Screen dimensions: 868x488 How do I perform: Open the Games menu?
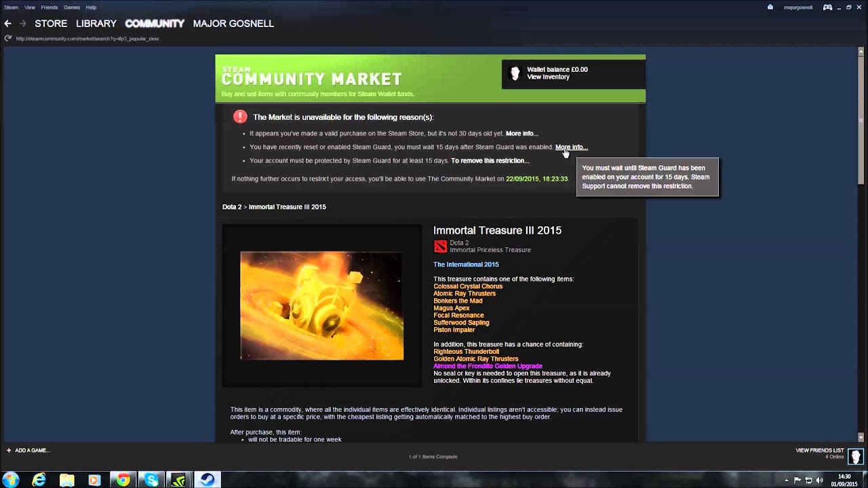coord(72,7)
